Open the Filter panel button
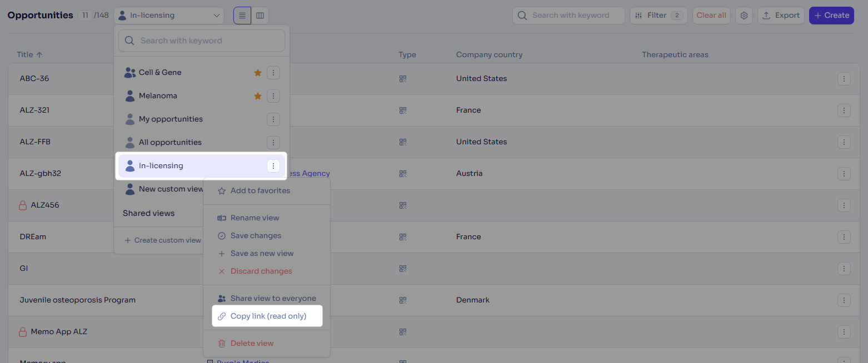 pyautogui.click(x=658, y=16)
